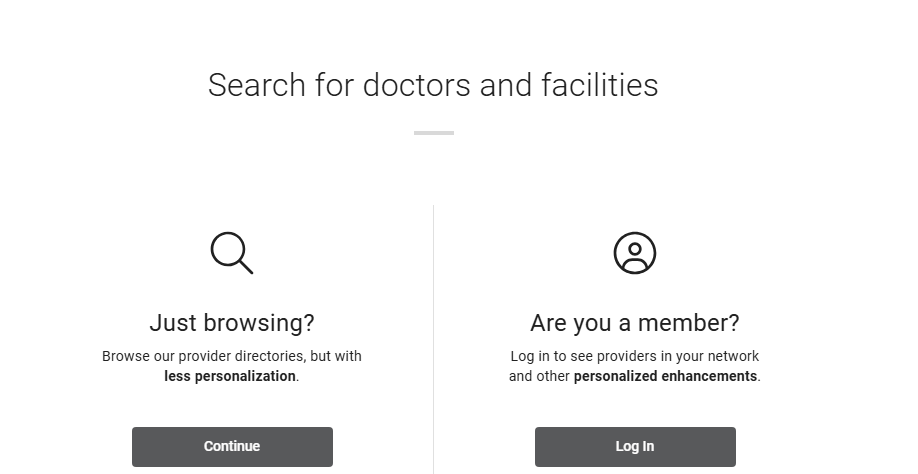This screenshot has height=474, width=918.
Task: Click the member profile avatar icon
Action: 635,253
